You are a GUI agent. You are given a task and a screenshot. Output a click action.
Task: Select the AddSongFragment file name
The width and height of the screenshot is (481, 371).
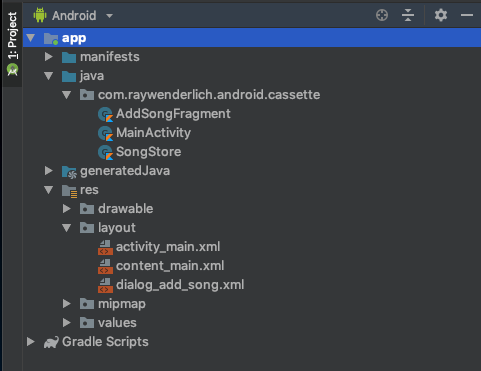pyautogui.click(x=173, y=114)
